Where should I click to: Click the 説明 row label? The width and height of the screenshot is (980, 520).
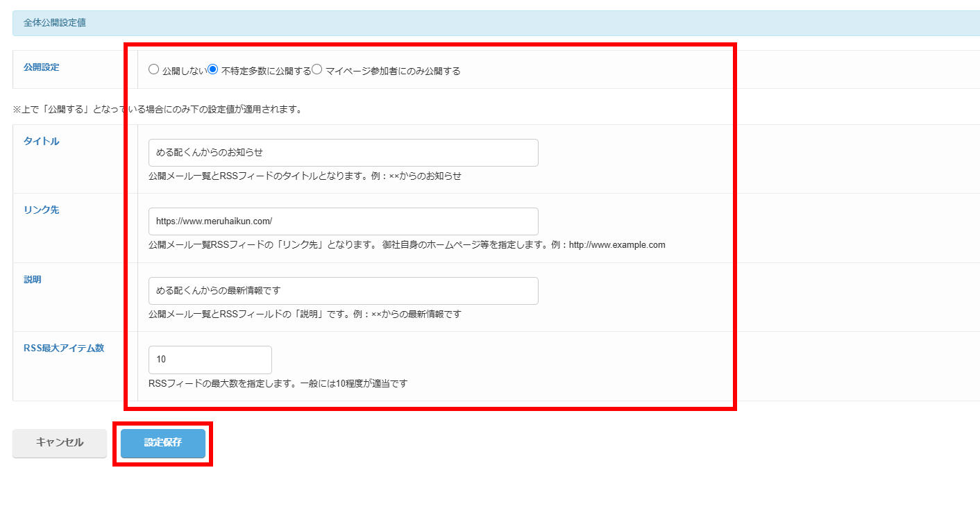[33, 279]
